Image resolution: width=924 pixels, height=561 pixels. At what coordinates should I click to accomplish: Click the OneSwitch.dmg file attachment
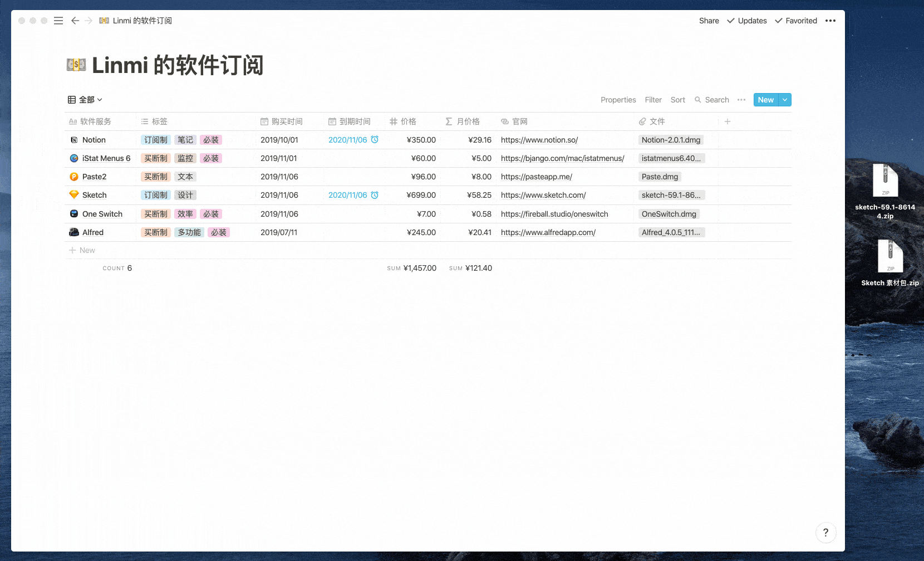pos(669,214)
